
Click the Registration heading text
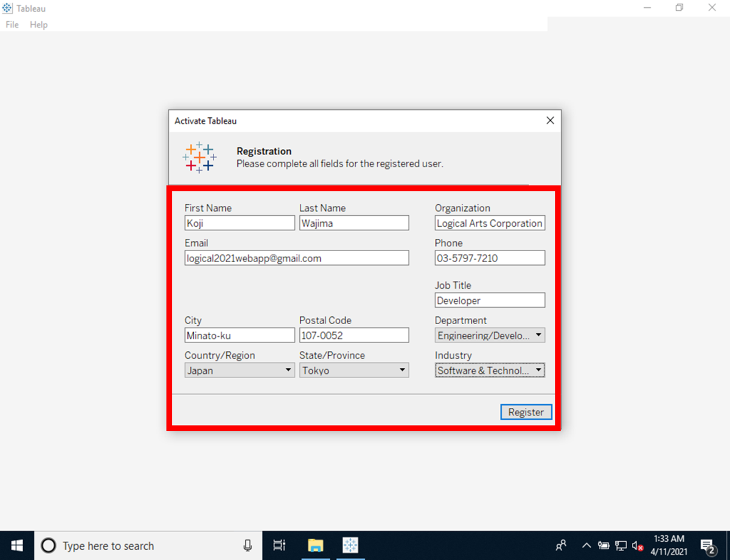pos(264,151)
